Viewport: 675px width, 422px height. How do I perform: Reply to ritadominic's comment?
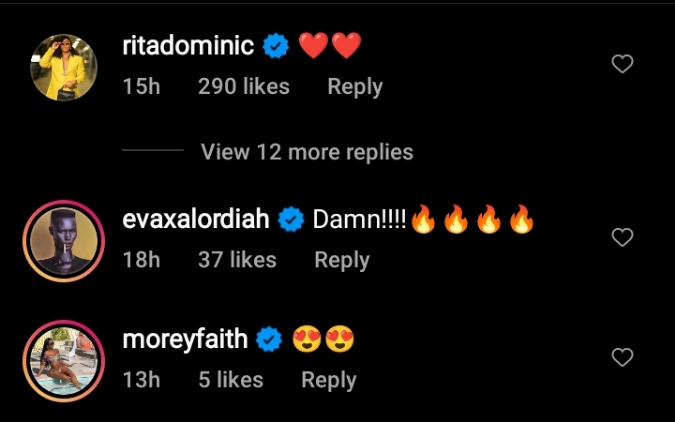(x=355, y=87)
